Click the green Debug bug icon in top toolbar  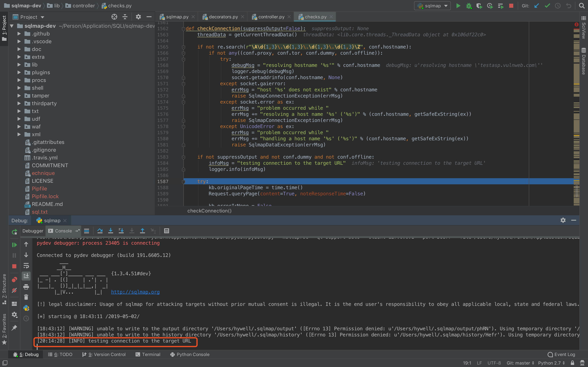(469, 6)
